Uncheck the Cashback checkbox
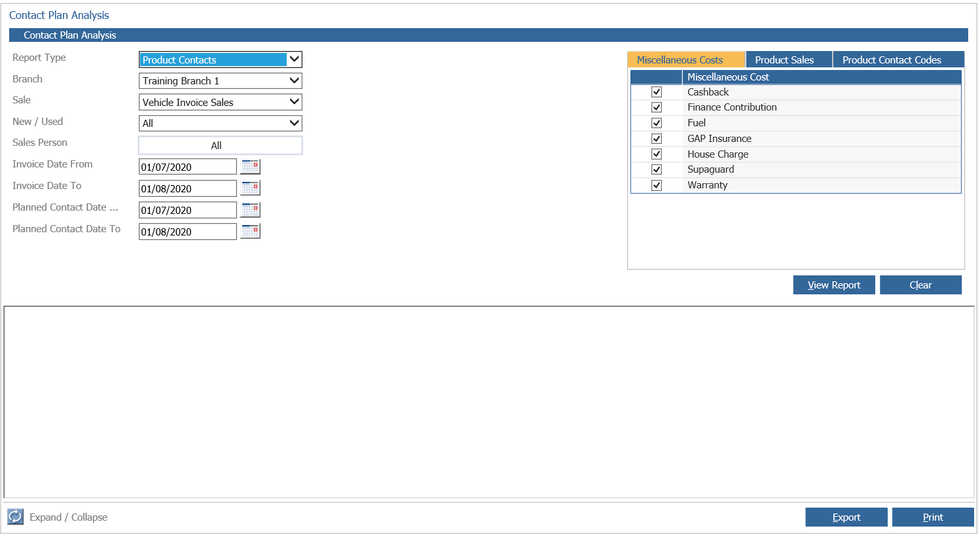This screenshot has height=539, width=980. click(x=657, y=92)
